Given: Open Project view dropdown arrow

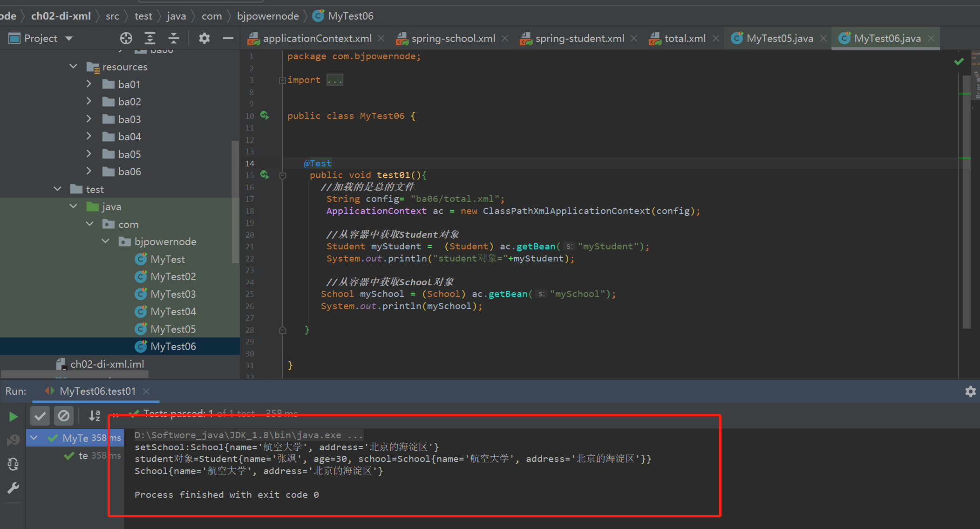Looking at the screenshot, I should [69, 38].
